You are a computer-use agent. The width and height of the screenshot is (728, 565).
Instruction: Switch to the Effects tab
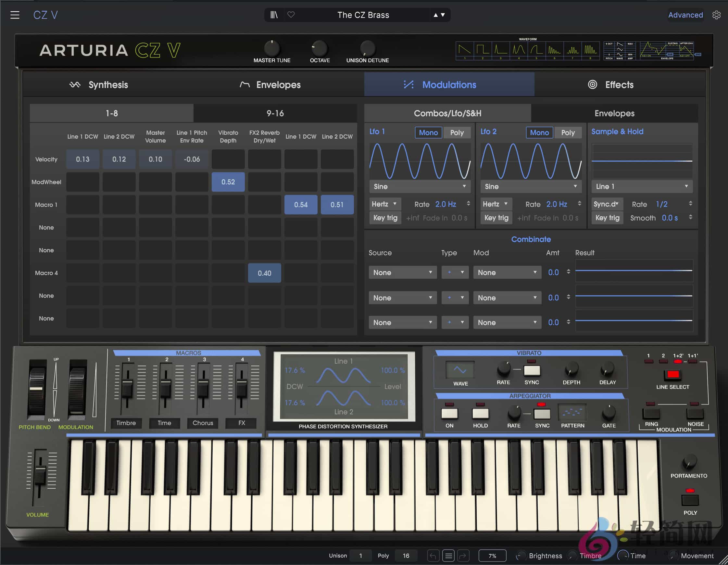point(619,85)
